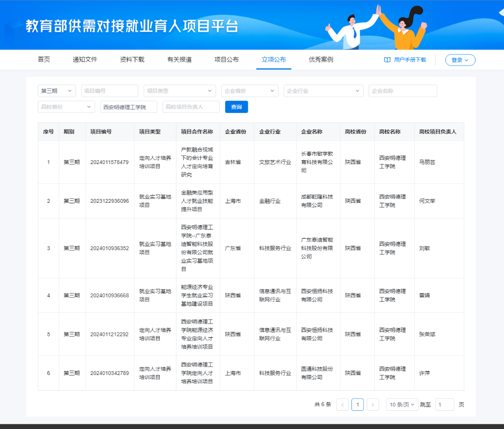Click the user manual book icon
The image size is (504, 429).
(x=387, y=60)
